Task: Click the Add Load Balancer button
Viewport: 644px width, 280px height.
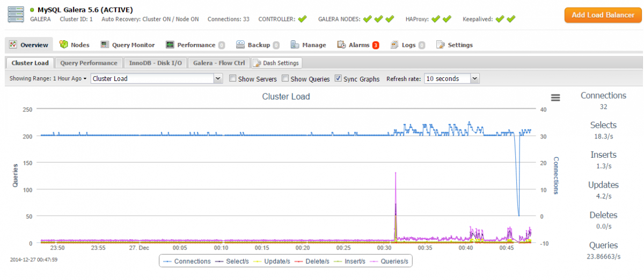Action: pos(603,15)
